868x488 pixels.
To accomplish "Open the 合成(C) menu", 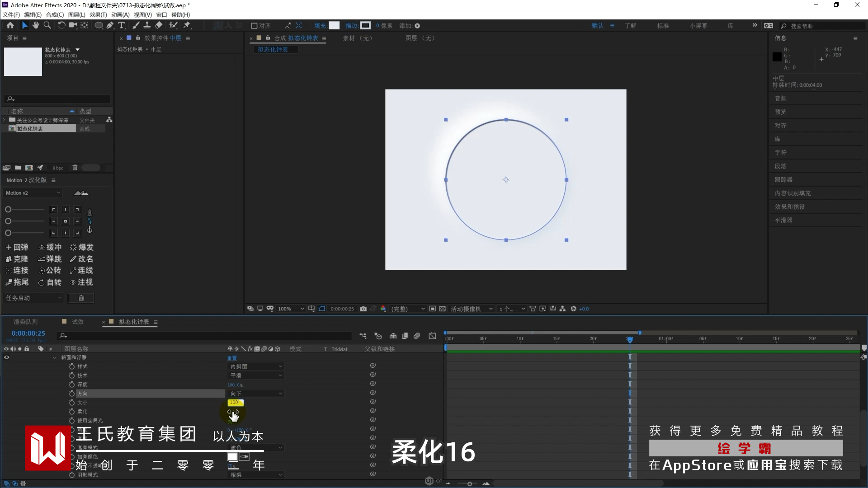I will [55, 15].
